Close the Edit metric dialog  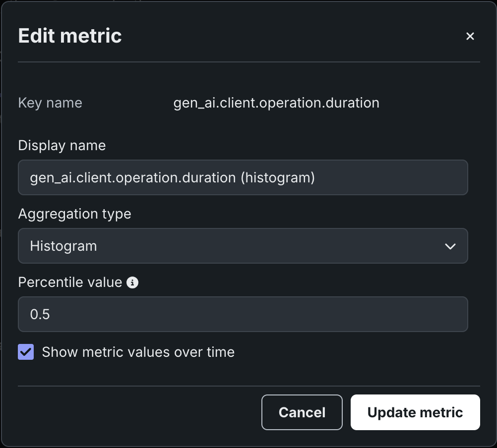(470, 36)
